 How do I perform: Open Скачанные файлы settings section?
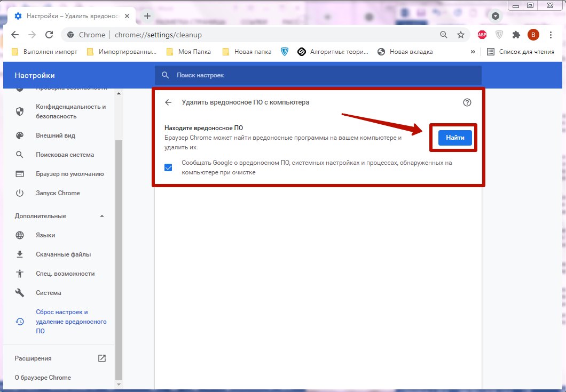(x=63, y=254)
